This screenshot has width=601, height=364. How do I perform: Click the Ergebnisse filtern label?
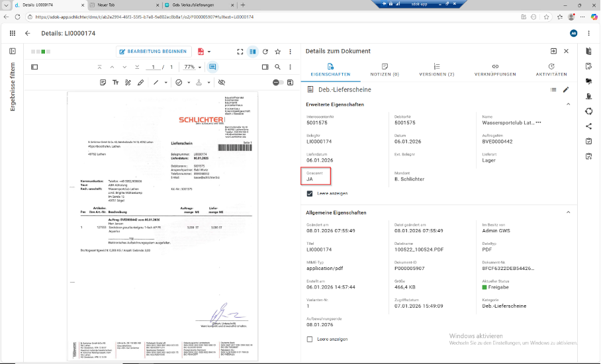tap(13, 87)
